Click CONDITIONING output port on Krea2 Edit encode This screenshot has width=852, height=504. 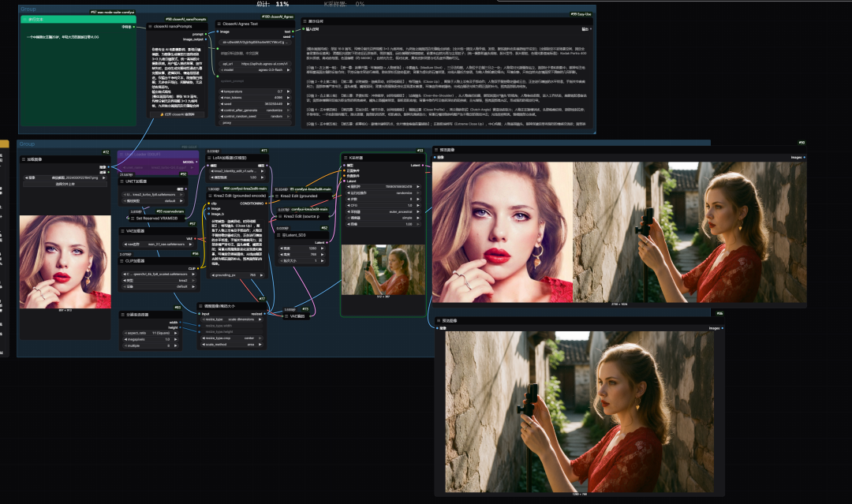point(267,203)
